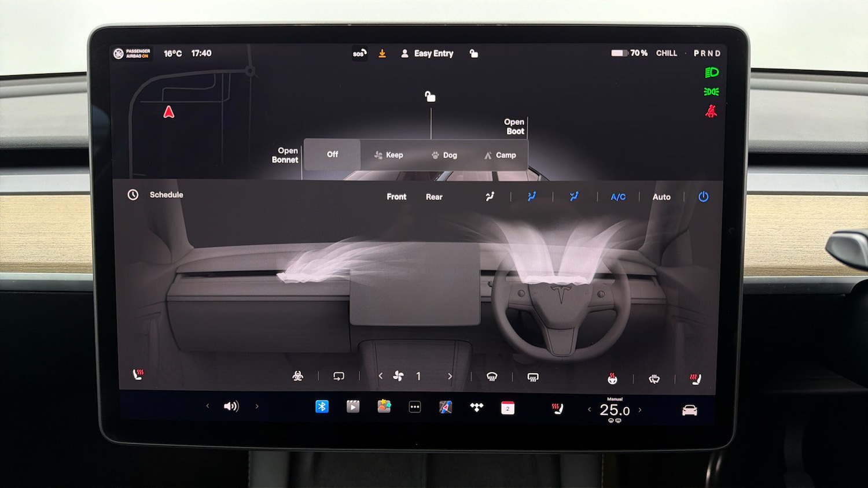Open Bluetooth from the bottom dock
This screenshot has height=488, width=868.
click(x=322, y=406)
